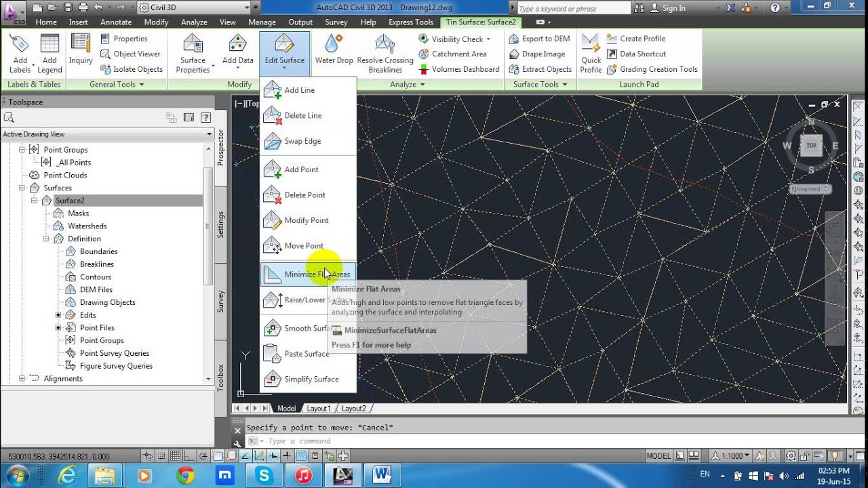The height and width of the screenshot is (488, 868).
Task: Click Resolve Crossing Breaklines tool
Action: 385,53
